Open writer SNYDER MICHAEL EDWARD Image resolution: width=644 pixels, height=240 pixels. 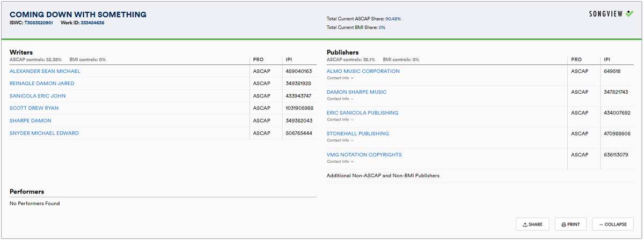(44, 133)
